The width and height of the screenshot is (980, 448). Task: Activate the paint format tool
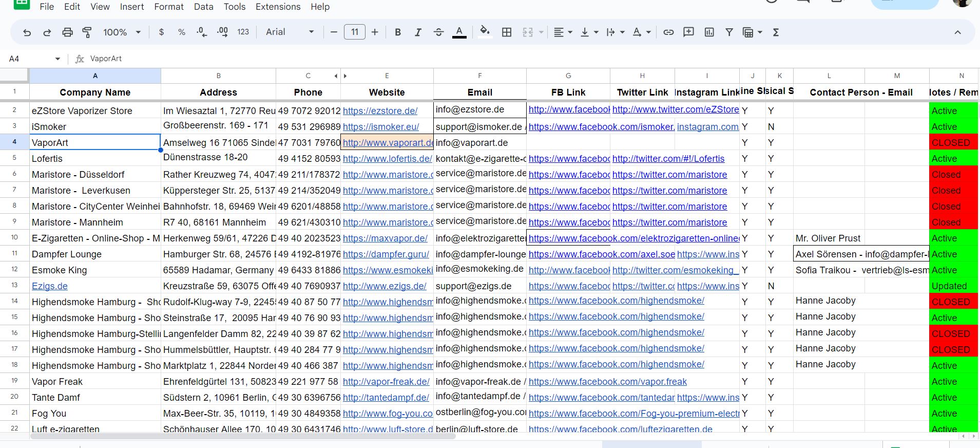point(87,32)
